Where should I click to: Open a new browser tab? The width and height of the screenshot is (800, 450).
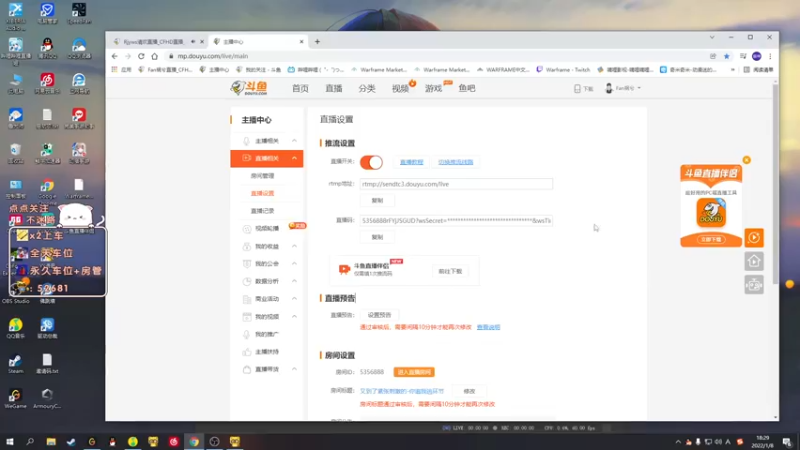coord(317,42)
